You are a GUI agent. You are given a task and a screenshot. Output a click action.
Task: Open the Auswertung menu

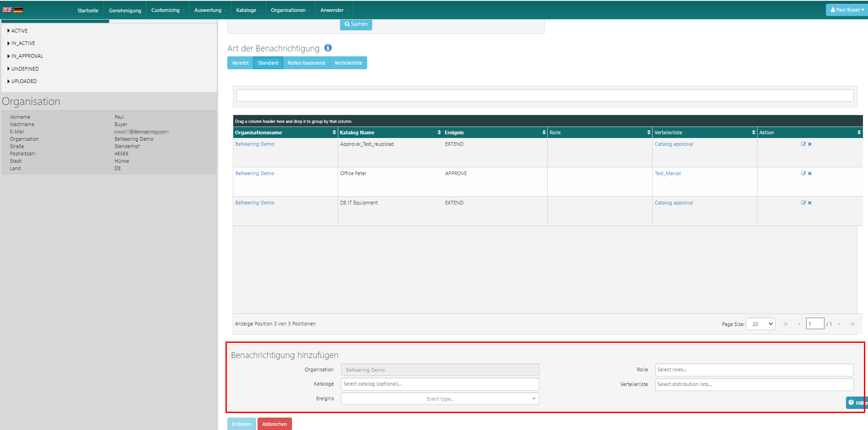pos(210,10)
